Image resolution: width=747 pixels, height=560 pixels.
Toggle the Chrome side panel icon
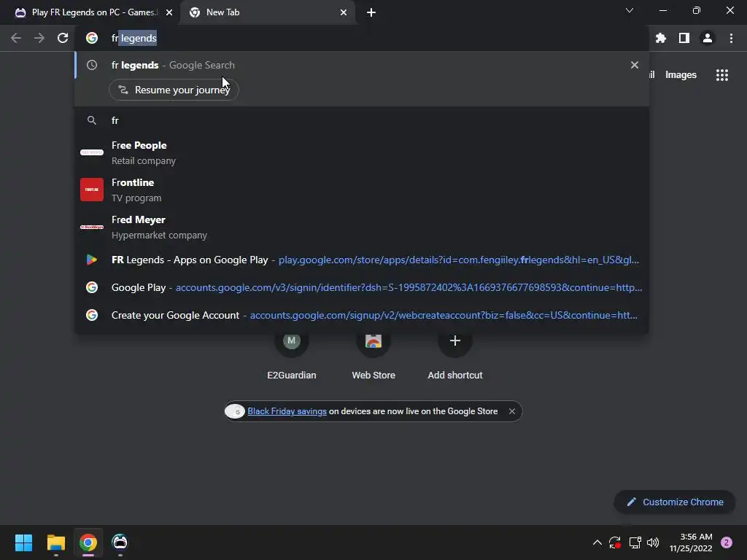click(x=684, y=38)
